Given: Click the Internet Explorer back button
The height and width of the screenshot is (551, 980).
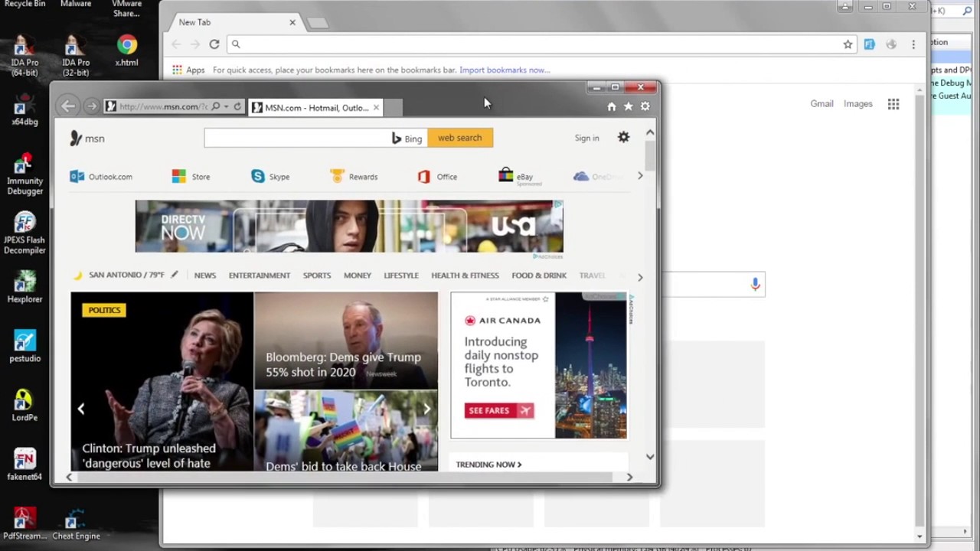Looking at the screenshot, I should click(x=68, y=106).
